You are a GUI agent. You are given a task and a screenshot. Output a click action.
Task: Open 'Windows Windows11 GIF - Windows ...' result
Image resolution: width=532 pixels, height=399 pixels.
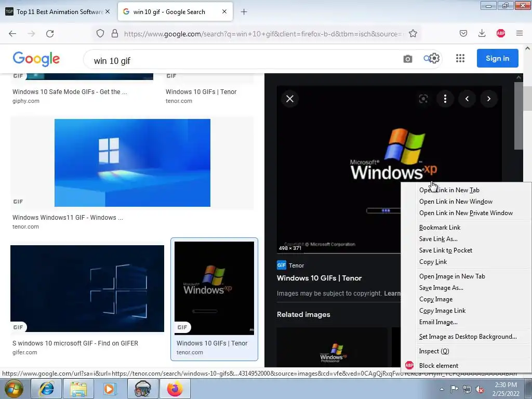[68, 218]
